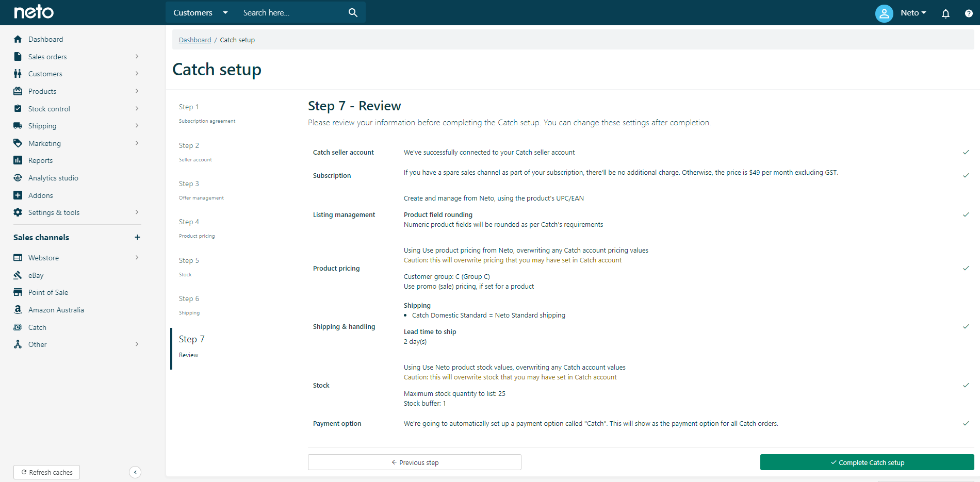This screenshot has height=482, width=980.
Task: Click the Search here input field
Action: [x=291, y=12]
